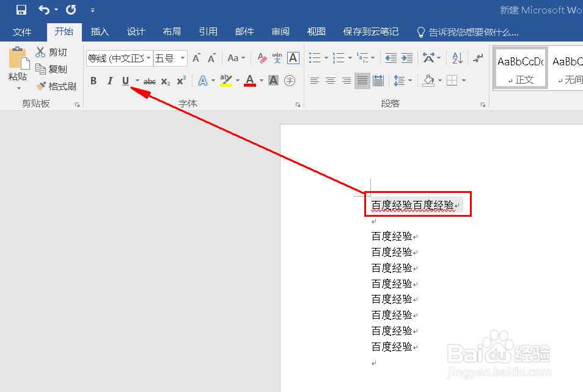
Task: Click the line spacing icon
Action: 399,80
